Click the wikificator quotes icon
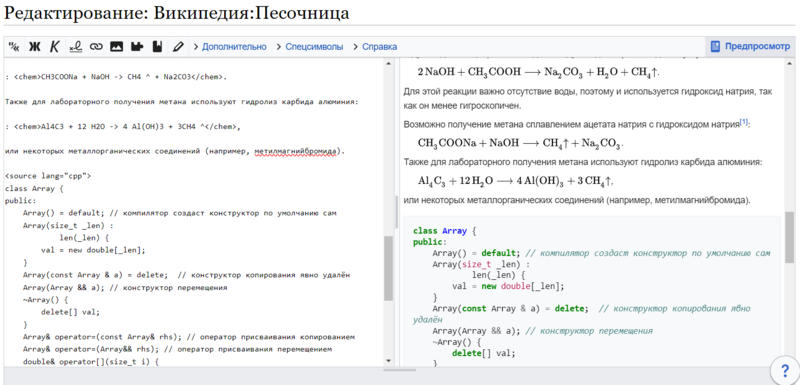800x385 pixels. pos(14,47)
